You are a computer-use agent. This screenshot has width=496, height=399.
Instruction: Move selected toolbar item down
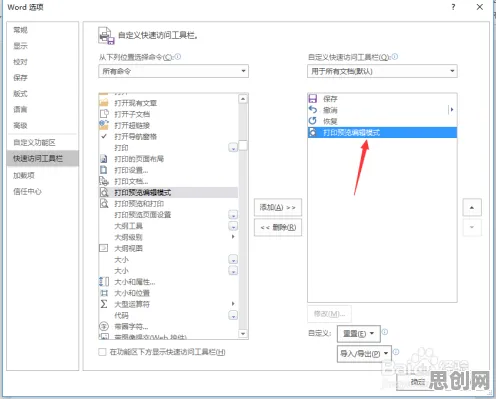pyautogui.click(x=472, y=227)
